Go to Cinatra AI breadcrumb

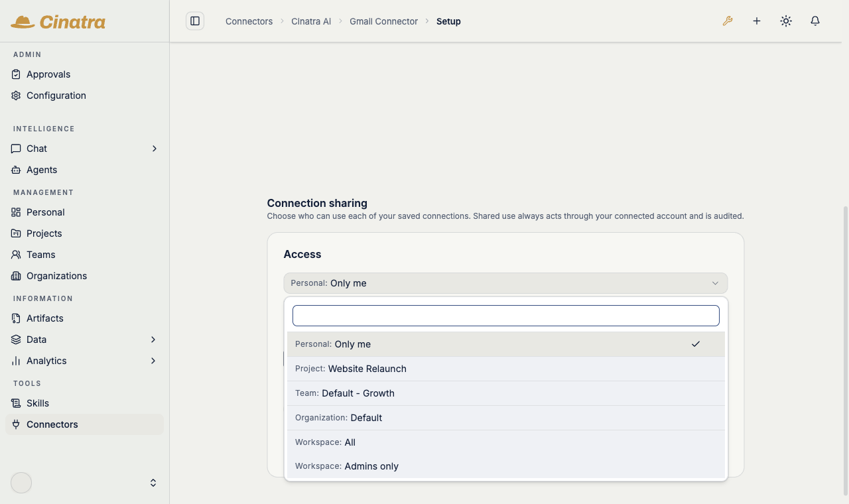tap(311, 21)
